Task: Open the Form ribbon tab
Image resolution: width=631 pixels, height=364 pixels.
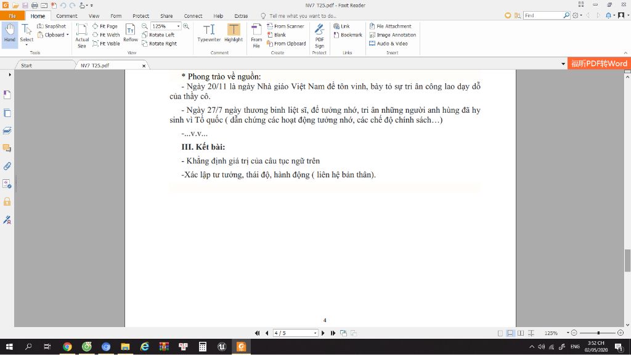Action: tap(116, 15)
